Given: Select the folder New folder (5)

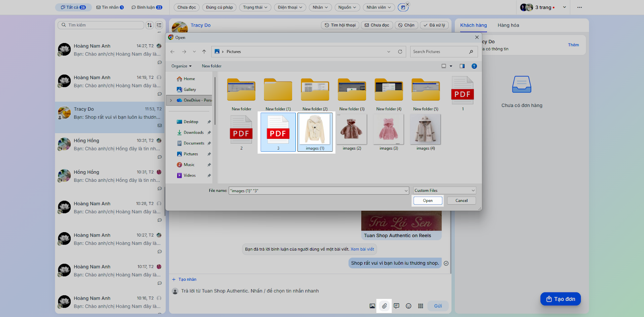Looking at the screenshot, I should (x=426, y=94).
